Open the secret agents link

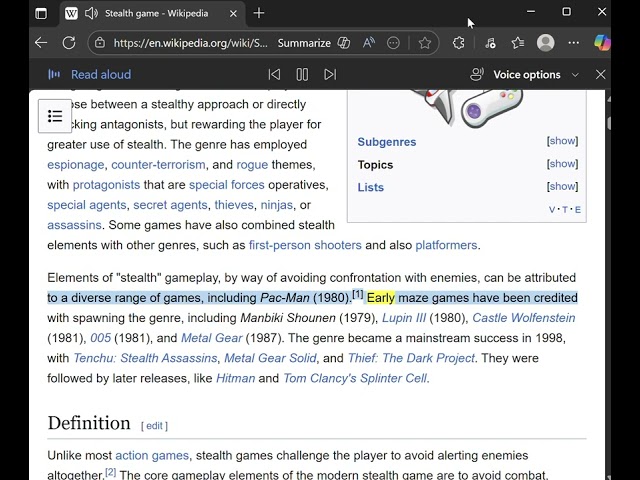pos(170,205)
